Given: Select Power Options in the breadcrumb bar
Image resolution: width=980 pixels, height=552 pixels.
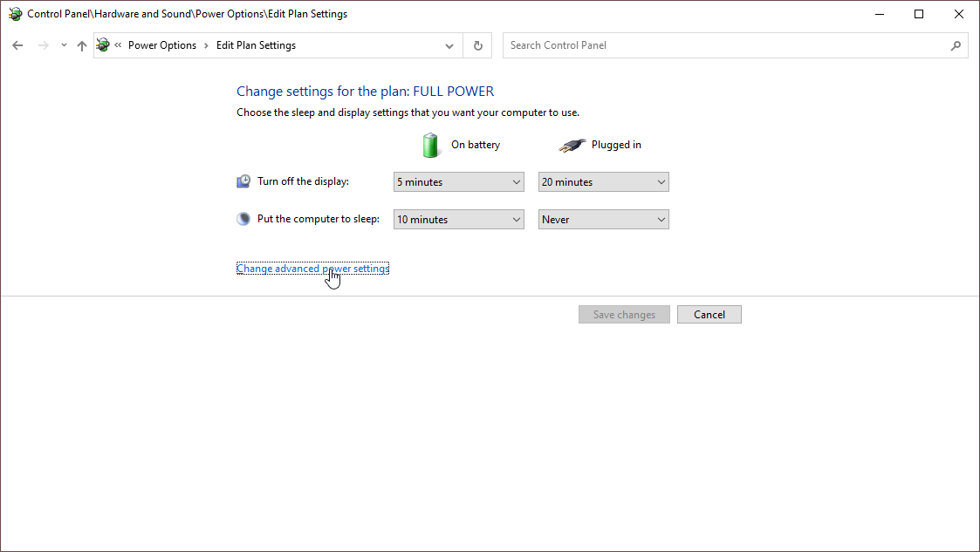Looking at the screenshot, I should click(162, 45).
